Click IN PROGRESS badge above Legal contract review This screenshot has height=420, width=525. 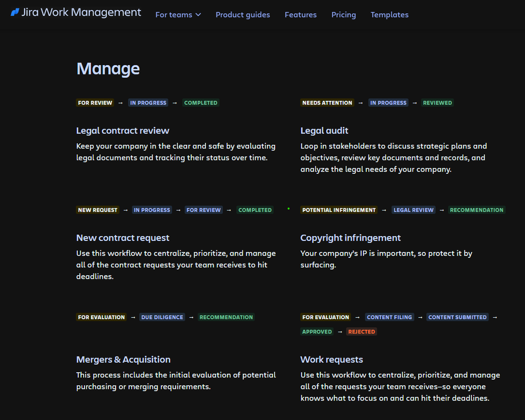148,103
